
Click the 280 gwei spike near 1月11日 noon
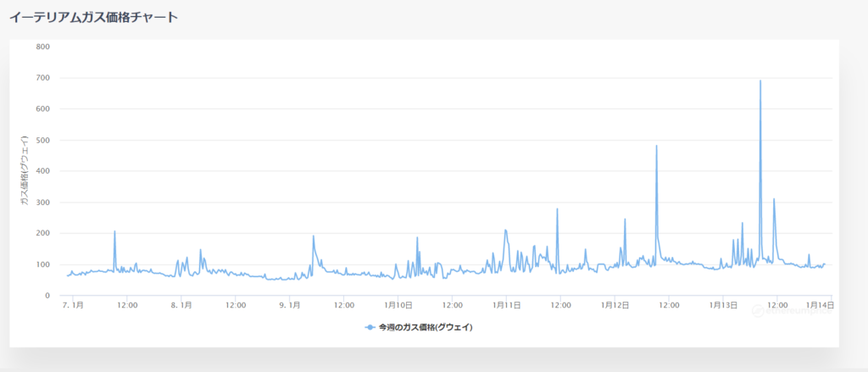(557, 209)
